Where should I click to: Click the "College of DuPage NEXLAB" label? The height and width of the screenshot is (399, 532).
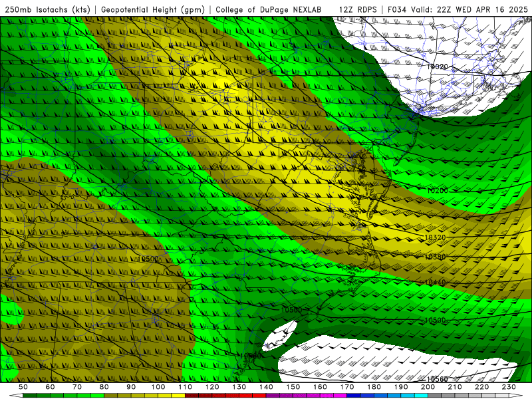coord(269,10)
